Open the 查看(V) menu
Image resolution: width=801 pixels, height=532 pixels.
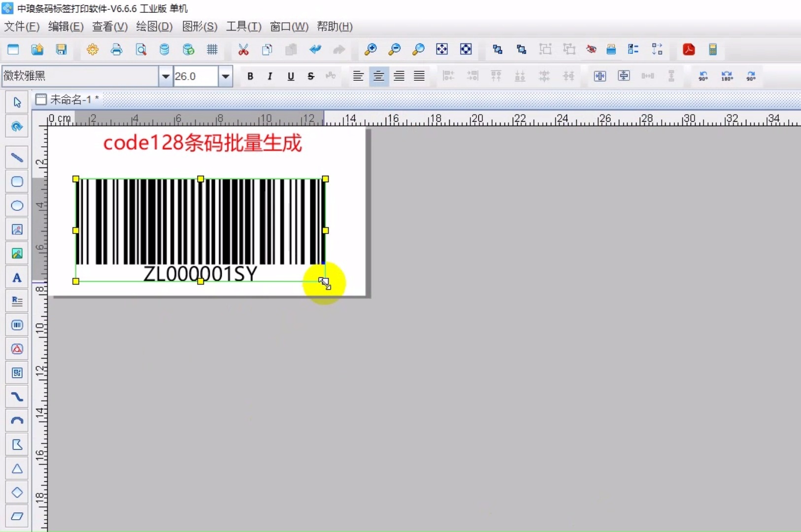coord(110,27)
